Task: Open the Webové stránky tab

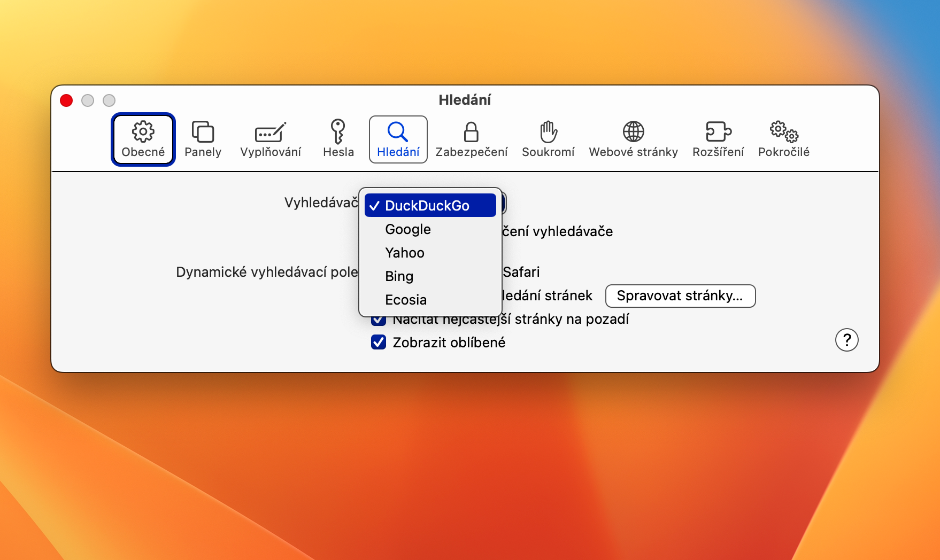Action: click(634, 139)
